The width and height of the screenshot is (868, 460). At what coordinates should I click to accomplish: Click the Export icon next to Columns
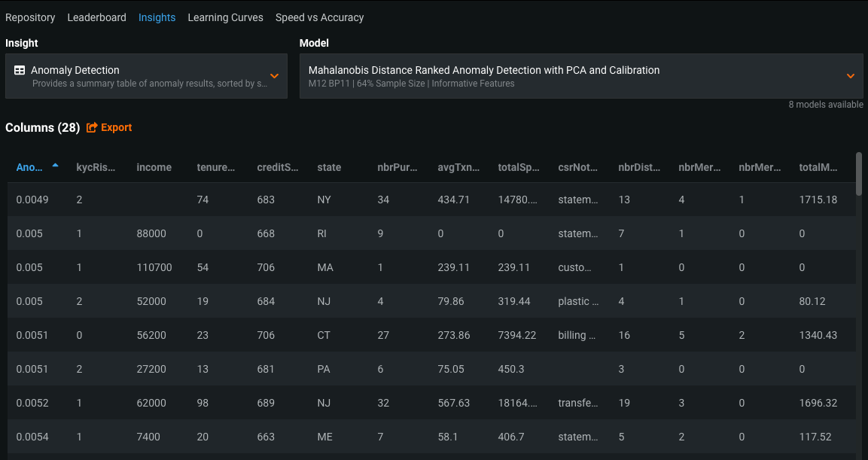point(92,128)
